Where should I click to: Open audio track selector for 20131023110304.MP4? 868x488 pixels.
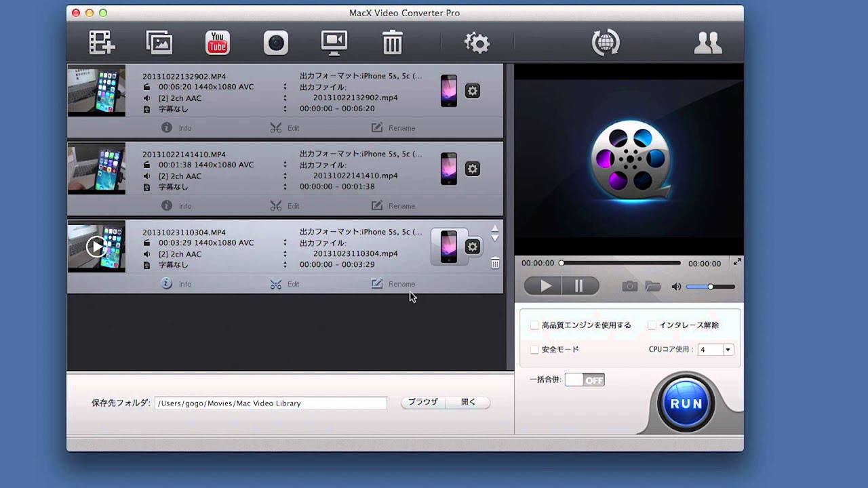tap(285, 254)
